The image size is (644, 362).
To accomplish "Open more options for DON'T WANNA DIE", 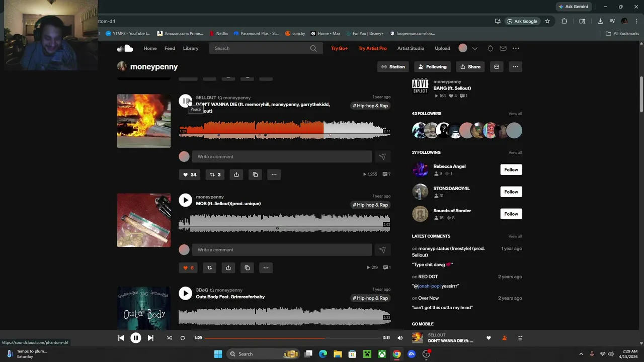I will [274, 174].
